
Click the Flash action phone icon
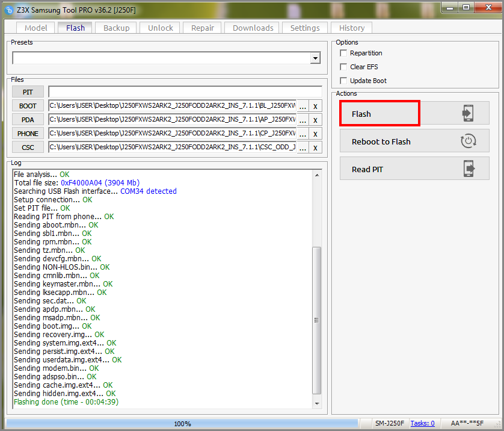tap(468, 113)
